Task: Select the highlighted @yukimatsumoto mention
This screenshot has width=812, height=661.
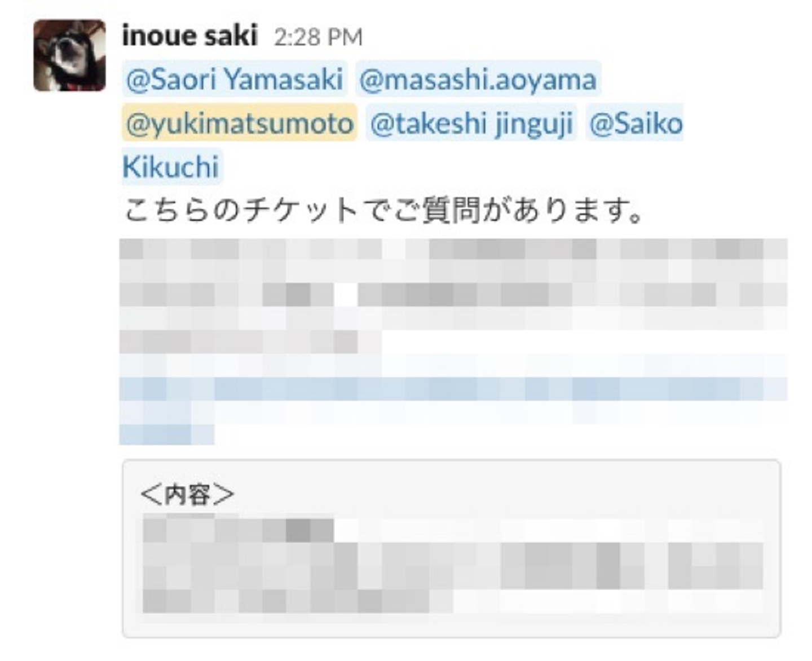Action: [x=240, y=123]
